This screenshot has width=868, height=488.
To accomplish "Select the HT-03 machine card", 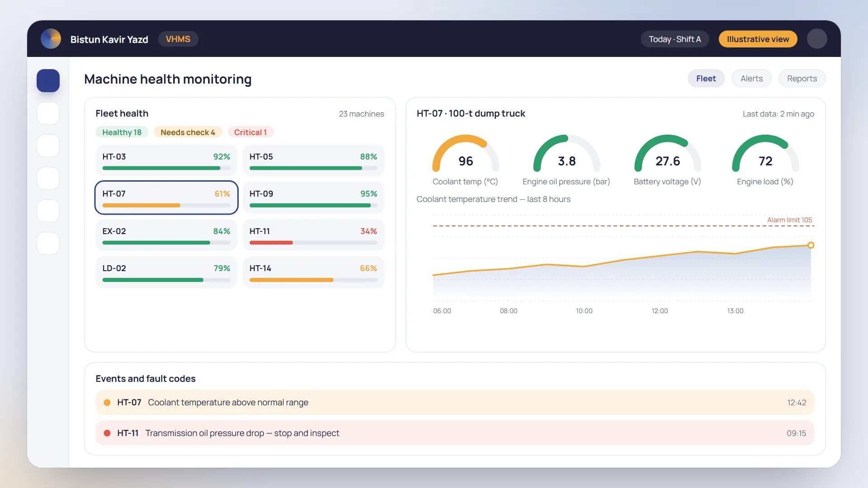I will point(166,160).
